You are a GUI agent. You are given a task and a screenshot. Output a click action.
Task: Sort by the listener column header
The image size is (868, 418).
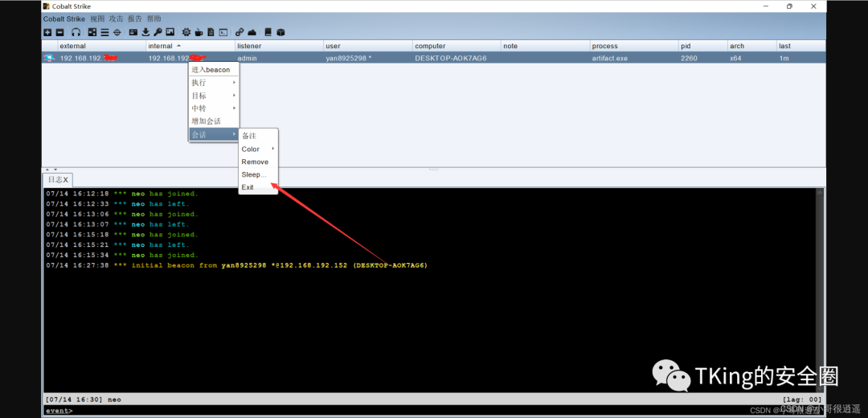click(279, 46)
